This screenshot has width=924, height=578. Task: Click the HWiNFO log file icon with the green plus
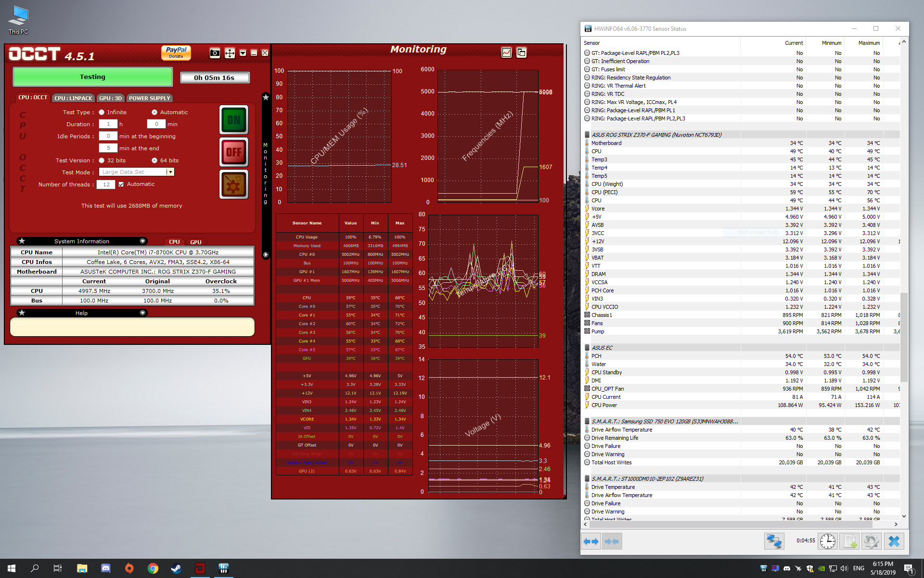click(849, 541)
